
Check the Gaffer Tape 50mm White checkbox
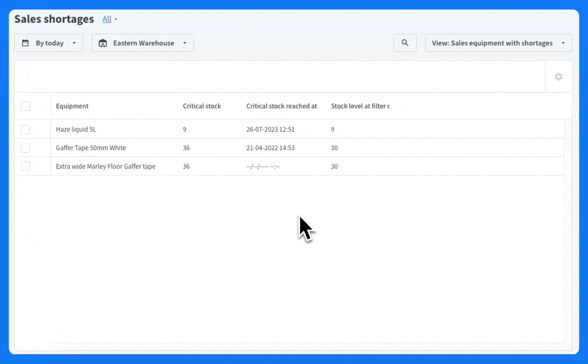(x=25, y=148)
